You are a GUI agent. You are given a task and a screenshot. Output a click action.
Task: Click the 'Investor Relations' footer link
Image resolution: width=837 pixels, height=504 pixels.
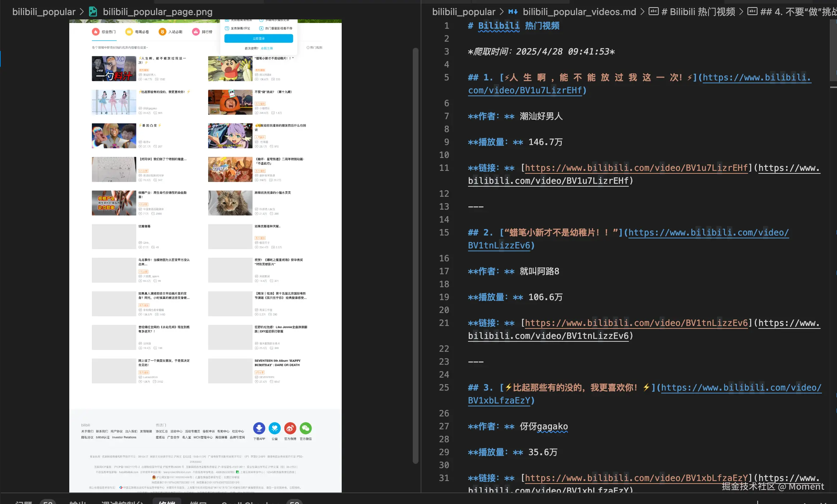click(124, 437)
